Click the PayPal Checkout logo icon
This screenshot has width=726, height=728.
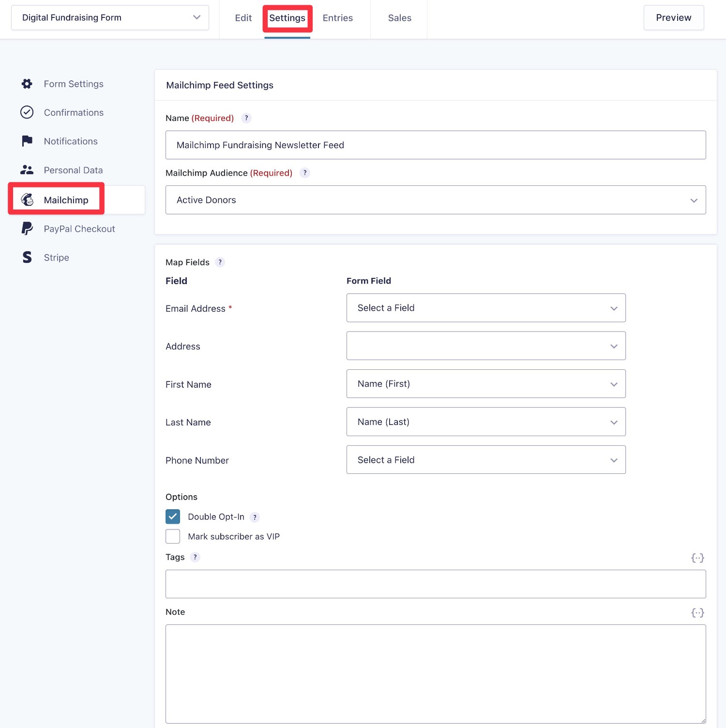point(27,228)
